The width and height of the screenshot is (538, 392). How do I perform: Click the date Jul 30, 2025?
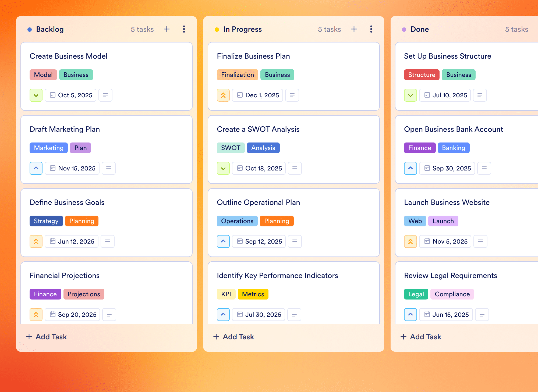pyautogui.click(x=259, y=315)
